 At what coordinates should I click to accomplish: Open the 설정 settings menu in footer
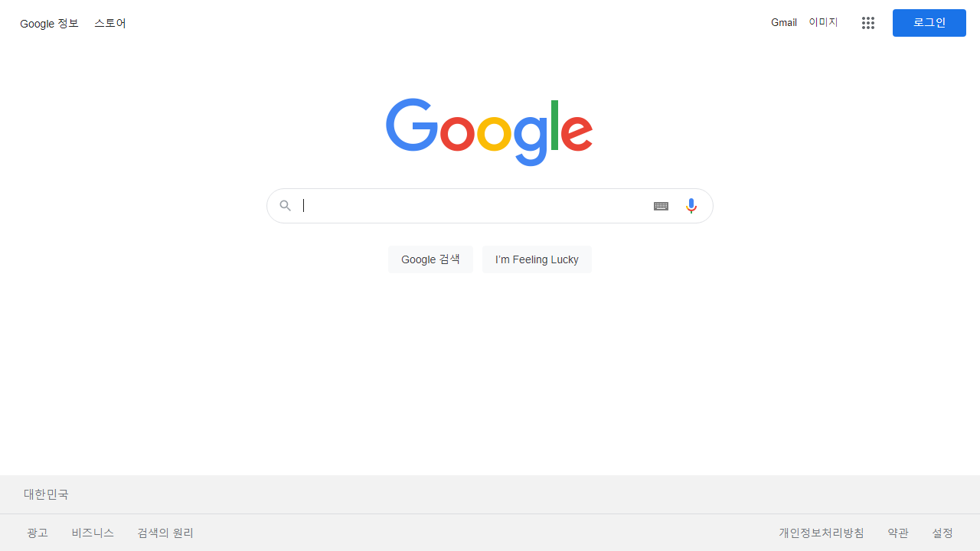tap(942, 533)
